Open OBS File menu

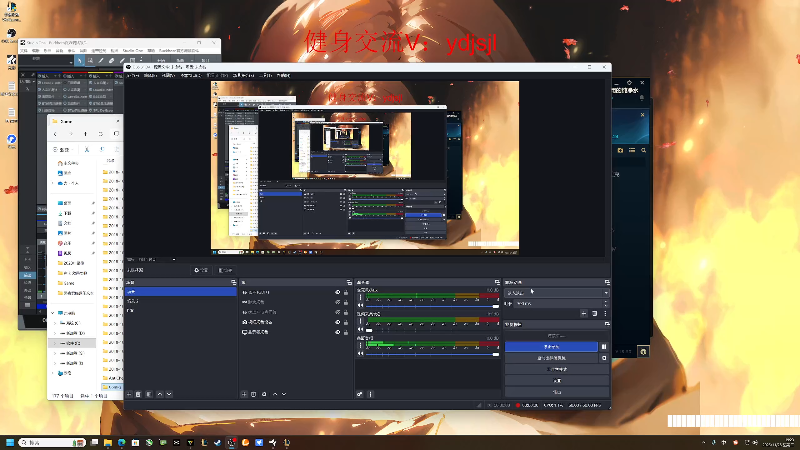[133, 76]
